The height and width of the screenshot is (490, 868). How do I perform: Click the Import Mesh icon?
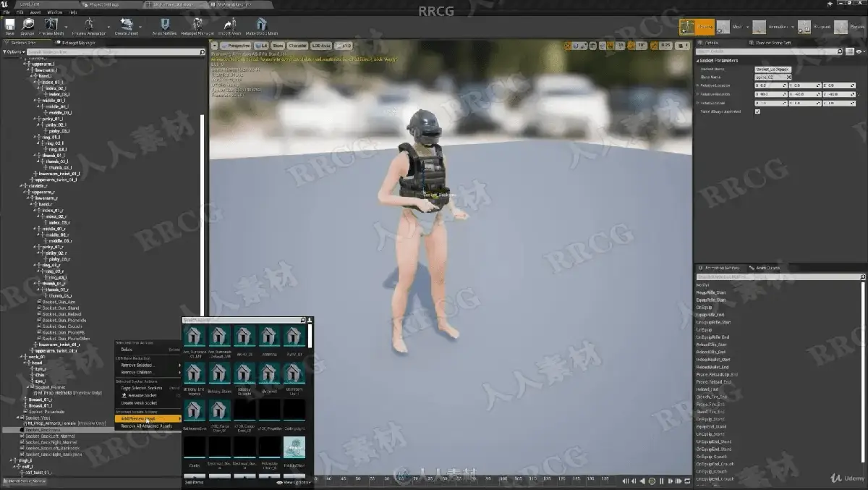pyautogui.click(x=230, y=26)
